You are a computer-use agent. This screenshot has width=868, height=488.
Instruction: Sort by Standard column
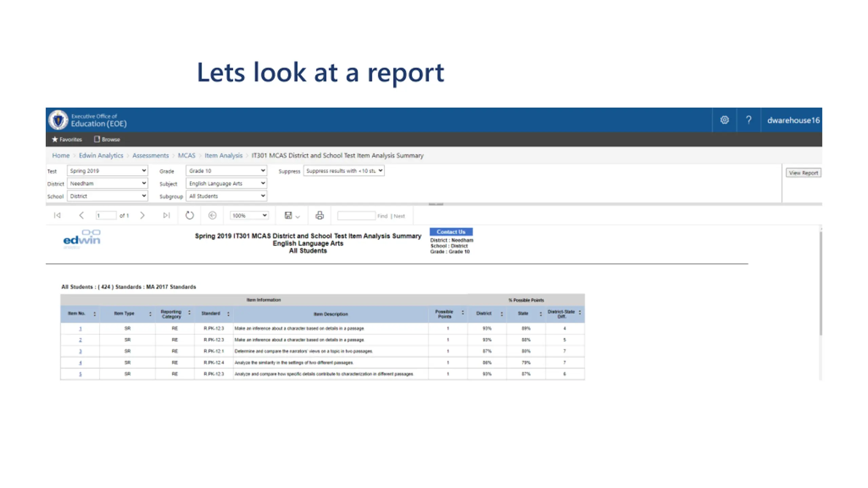pyautogui.click(x=228, y=314)
